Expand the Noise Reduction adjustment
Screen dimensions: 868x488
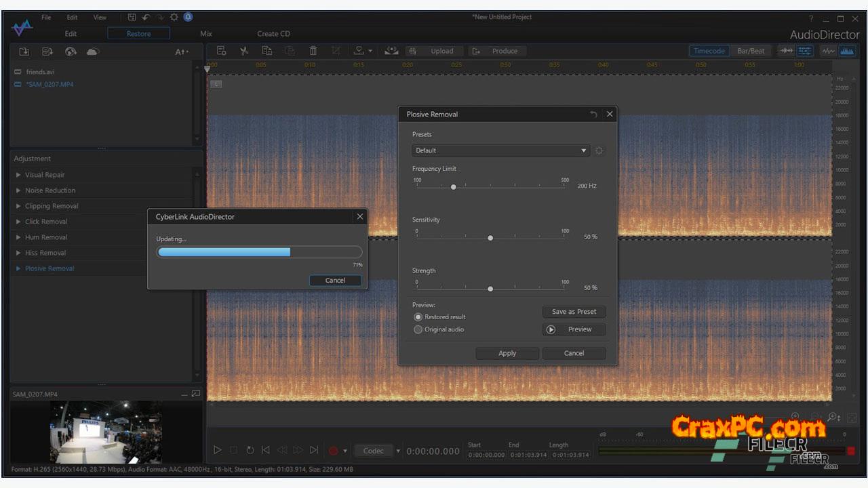50,190
